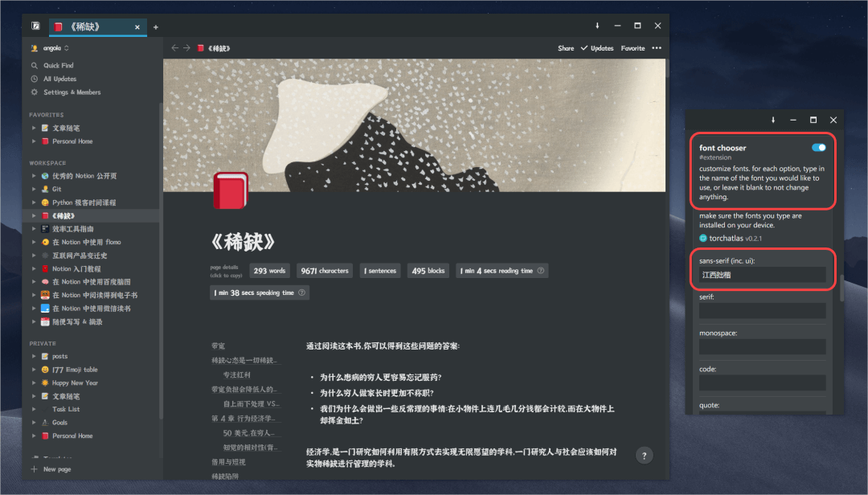
Task: Click the 在 Notion 中阅读得到电子书 icon
Action: click(45, 295)
